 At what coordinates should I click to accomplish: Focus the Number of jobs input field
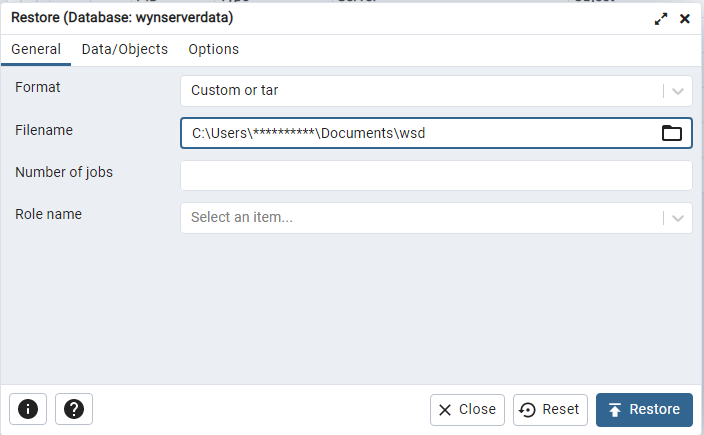tap(436, 175)
